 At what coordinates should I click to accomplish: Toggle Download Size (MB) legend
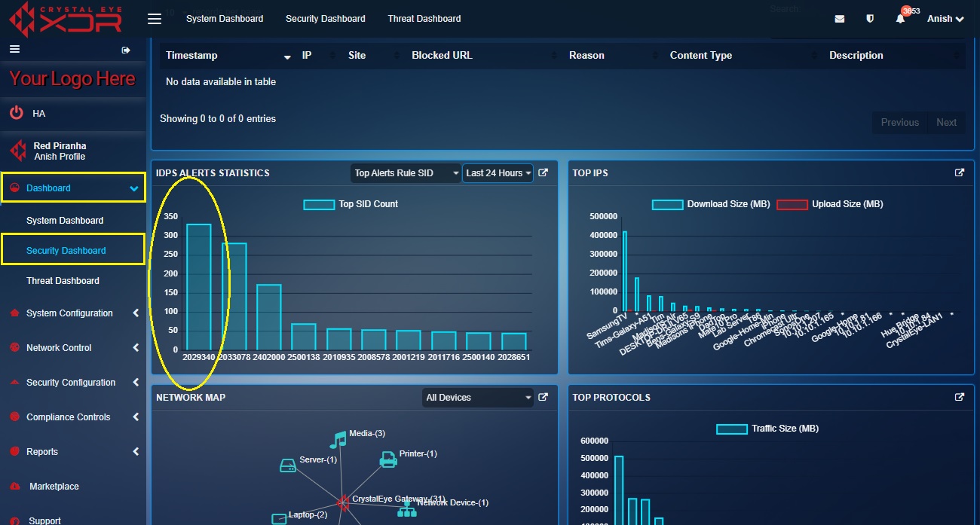(x=711, y=204)
